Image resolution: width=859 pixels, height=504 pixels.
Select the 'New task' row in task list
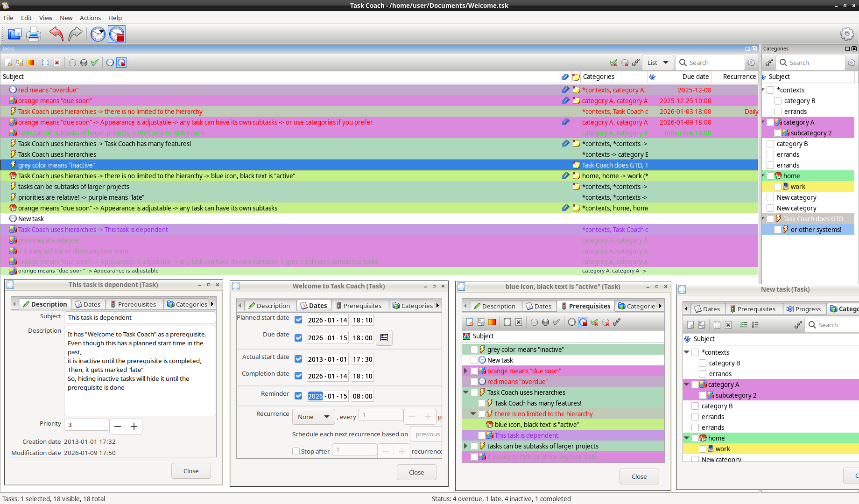tap(379, 219)
